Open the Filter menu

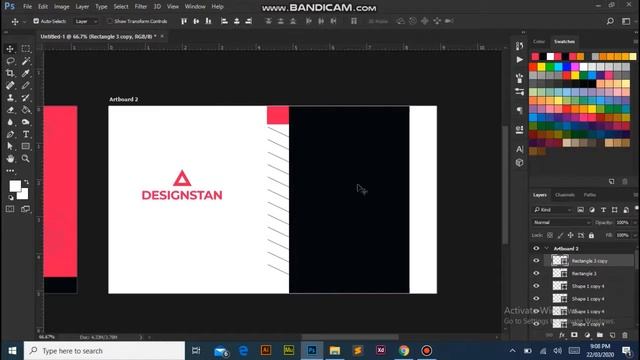pyautogui.click(x=141, y=7)
